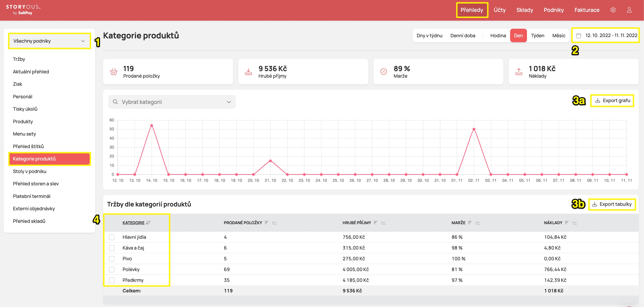Expand the Vybrat kategorii chevron
This screenshot has height=307, width=644.
[229, 102]
